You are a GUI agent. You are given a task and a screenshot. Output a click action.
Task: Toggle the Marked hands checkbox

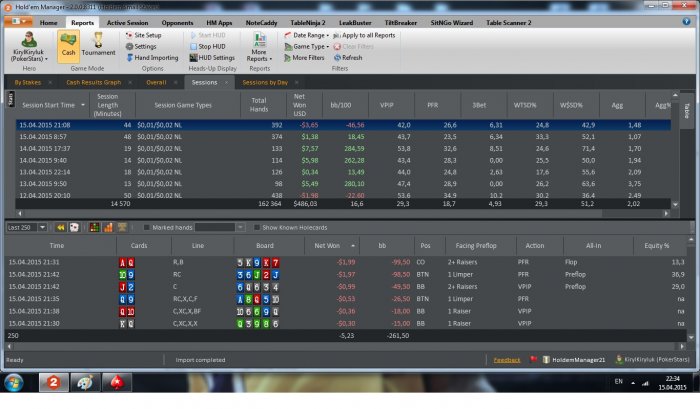pos(146,227)
